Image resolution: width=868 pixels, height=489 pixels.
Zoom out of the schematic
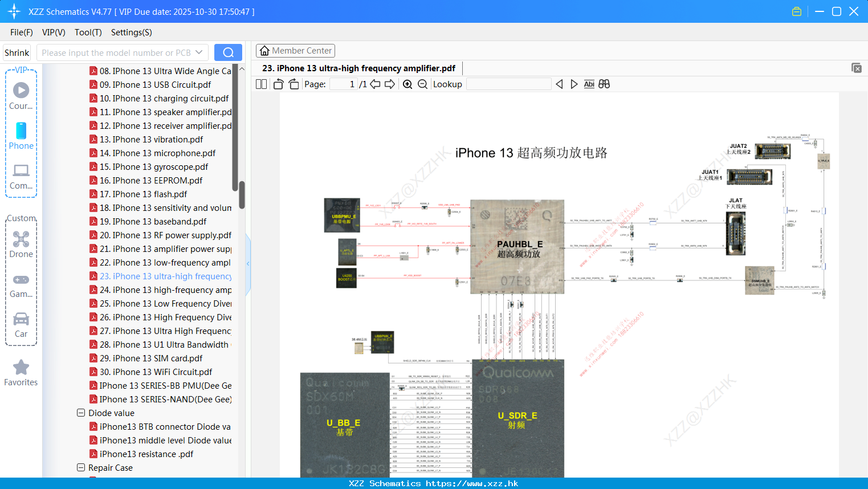point(422,84)
